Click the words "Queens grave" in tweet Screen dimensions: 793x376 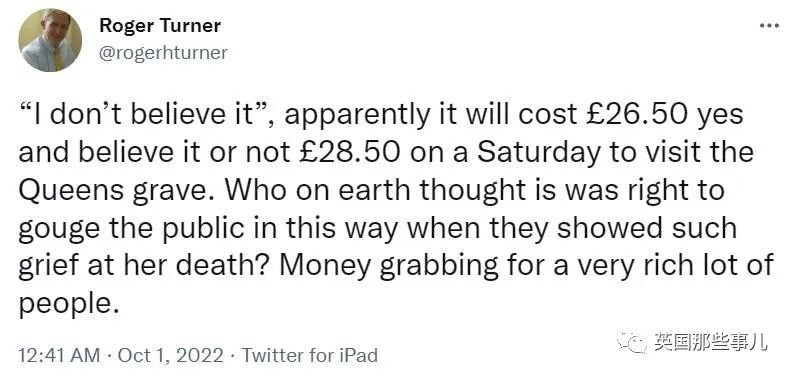(115, 192)
